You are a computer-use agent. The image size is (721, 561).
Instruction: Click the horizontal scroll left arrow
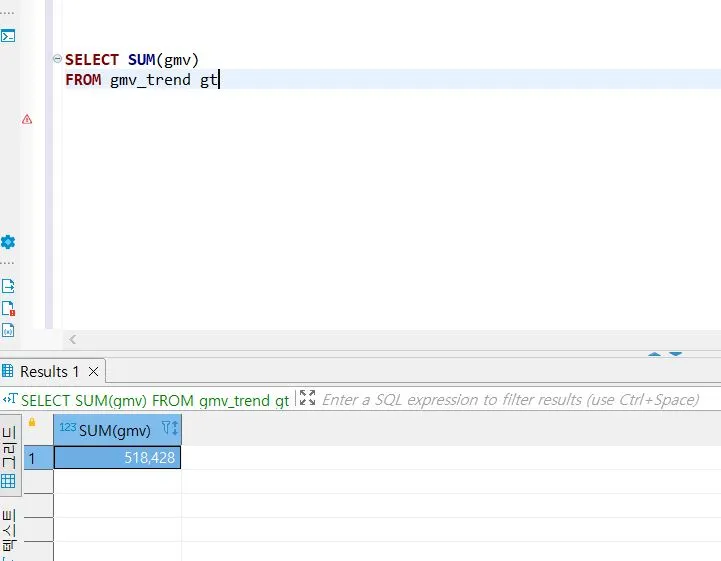73,339
